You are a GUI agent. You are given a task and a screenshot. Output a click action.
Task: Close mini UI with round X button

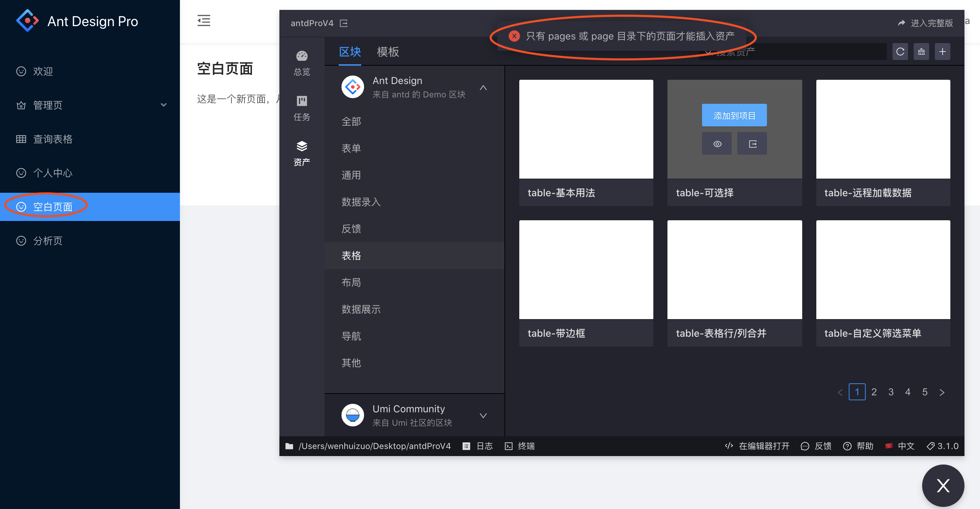(943, 485)
